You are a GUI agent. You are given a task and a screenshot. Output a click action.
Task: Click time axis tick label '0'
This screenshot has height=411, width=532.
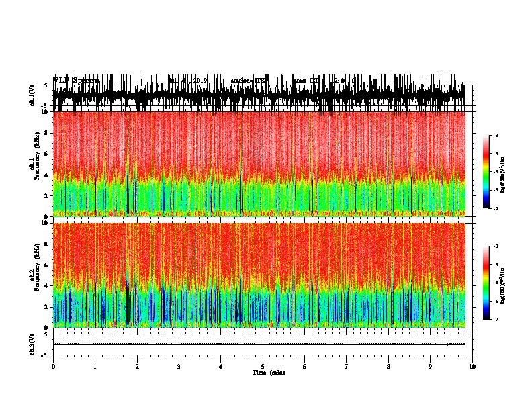(53, 367)
